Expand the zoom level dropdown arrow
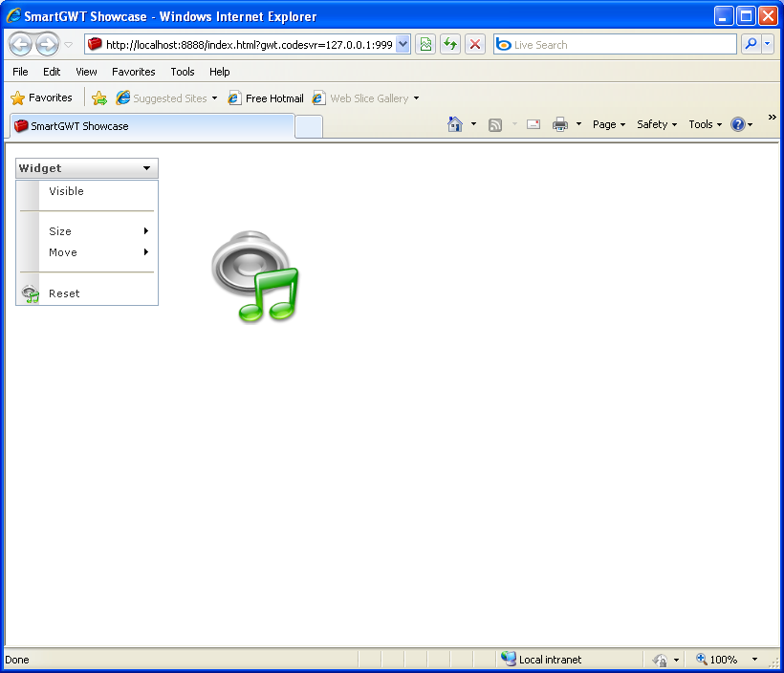 pyautogui.click(x=754, y=660)
